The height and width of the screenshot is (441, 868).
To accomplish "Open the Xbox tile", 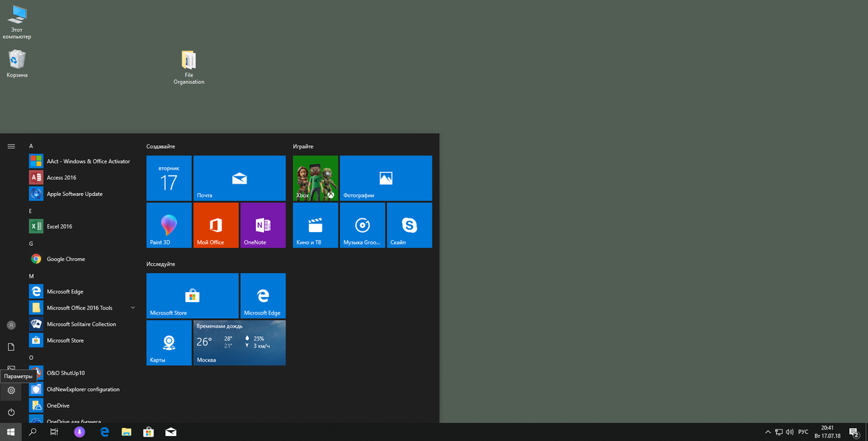I will pyautogui.click(x=315, y=178).
